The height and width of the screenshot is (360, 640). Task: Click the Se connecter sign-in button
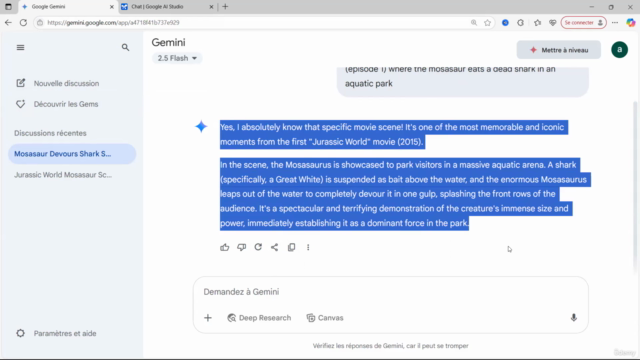(584, 22)
